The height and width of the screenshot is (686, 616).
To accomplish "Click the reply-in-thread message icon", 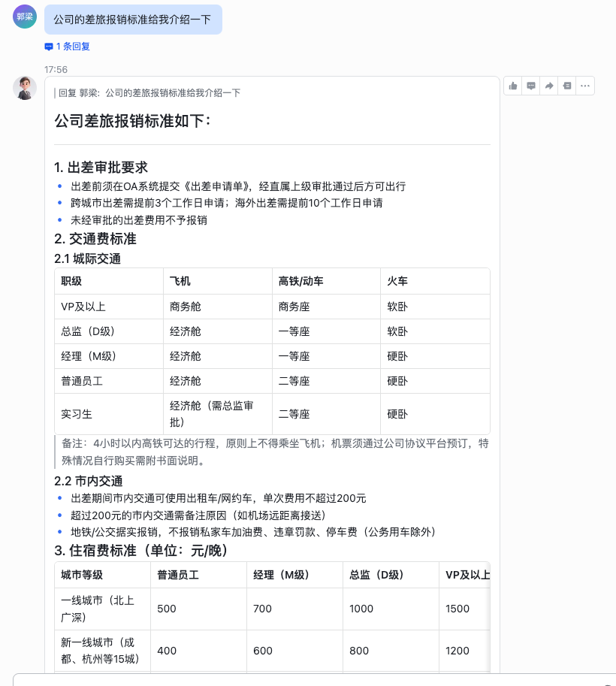I will (531, 86).
